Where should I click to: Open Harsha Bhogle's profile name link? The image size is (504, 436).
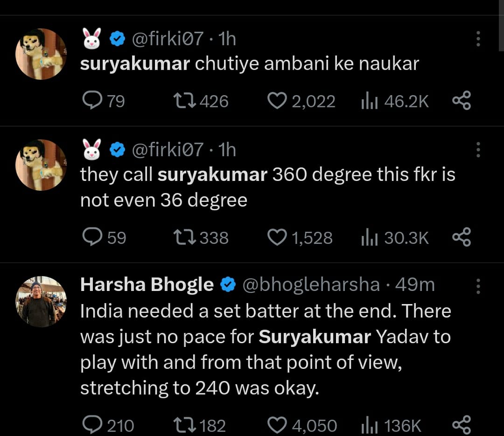point(147,284)
